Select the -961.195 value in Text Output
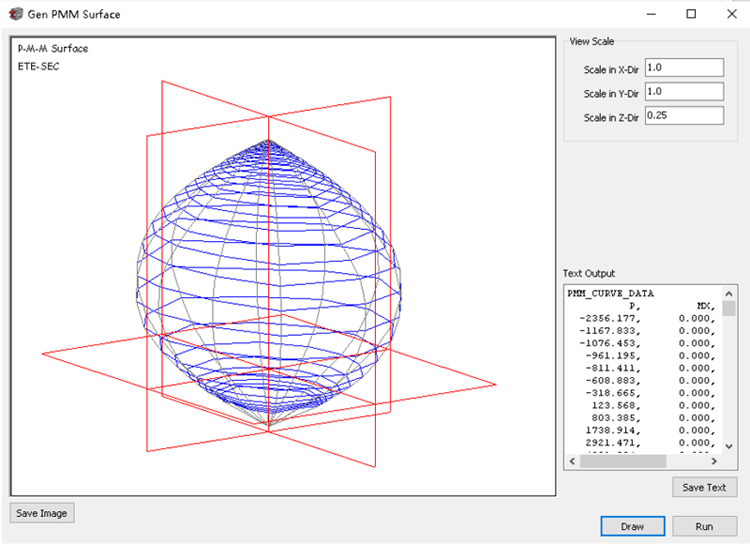 613,355
